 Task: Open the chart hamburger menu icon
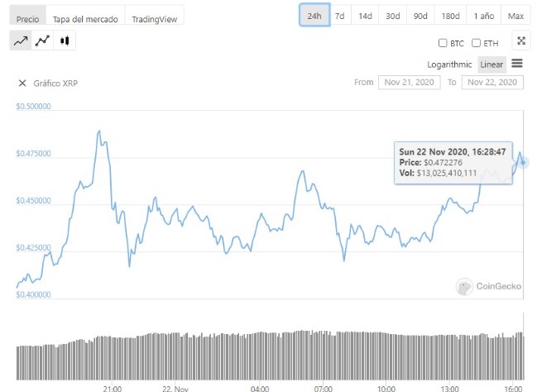[x=517, y=64]
